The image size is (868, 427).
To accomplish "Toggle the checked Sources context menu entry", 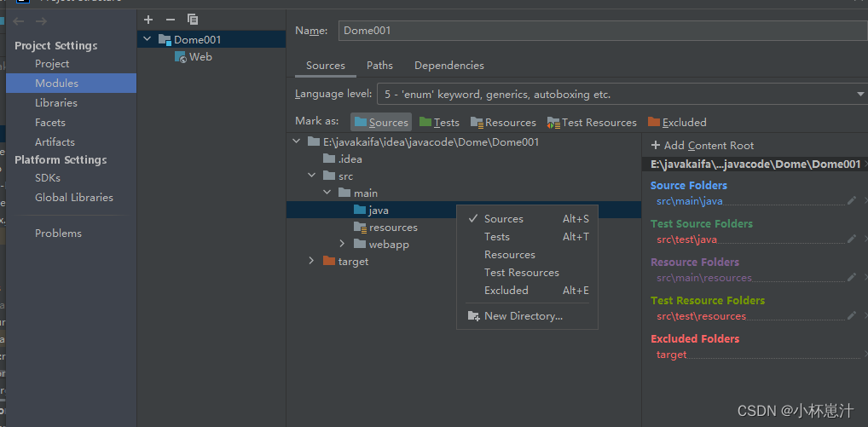I will [x=528, y=219].
